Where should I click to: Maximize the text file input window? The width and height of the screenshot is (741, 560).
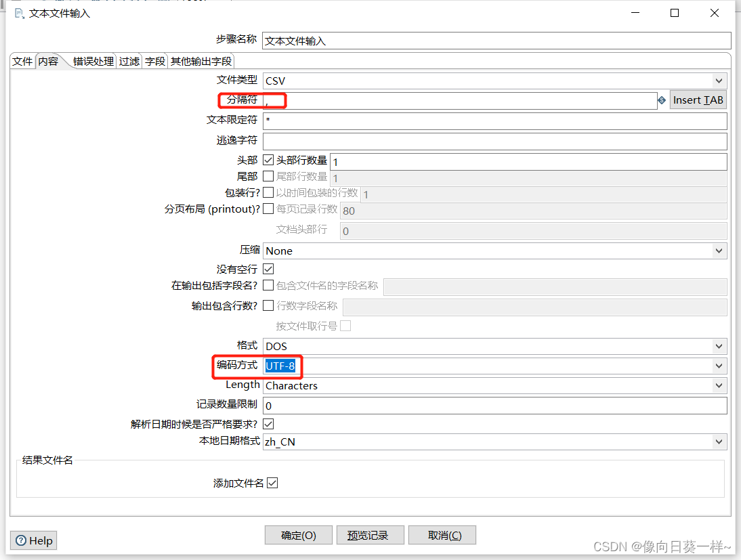(x=675, y=14)
